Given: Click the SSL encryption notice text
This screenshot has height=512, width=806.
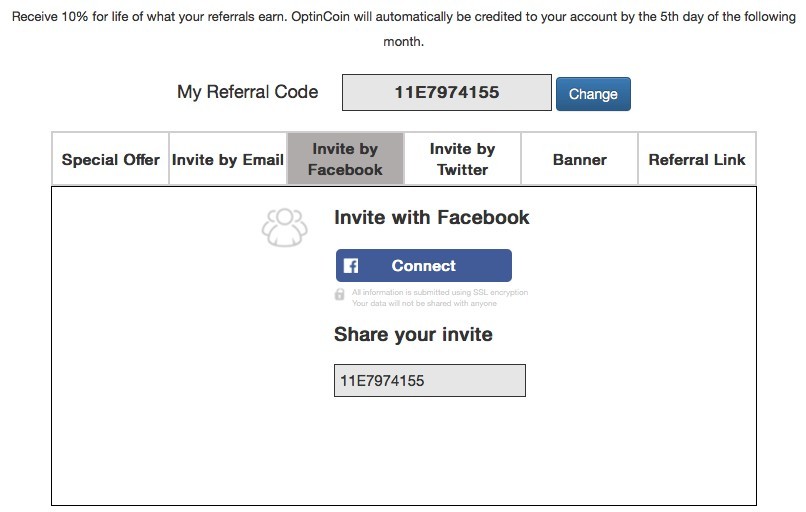Looking at the screenshot, I should (439, 292).
